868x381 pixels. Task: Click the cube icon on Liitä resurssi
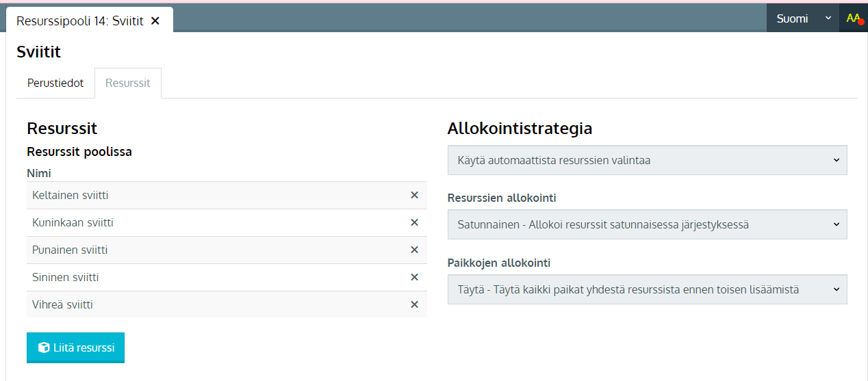pyautogui.click(x=44, y=347)
